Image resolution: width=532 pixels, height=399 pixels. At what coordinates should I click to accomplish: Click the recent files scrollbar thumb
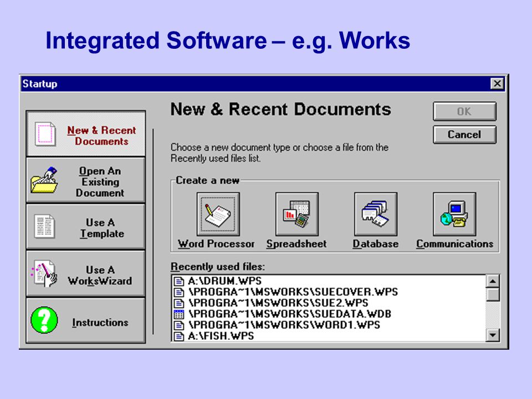(x=493, y=294)
